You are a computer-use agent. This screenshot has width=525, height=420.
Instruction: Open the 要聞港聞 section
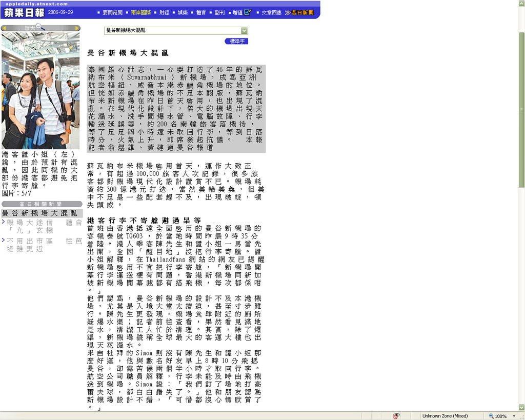click(x=112, y=12)
